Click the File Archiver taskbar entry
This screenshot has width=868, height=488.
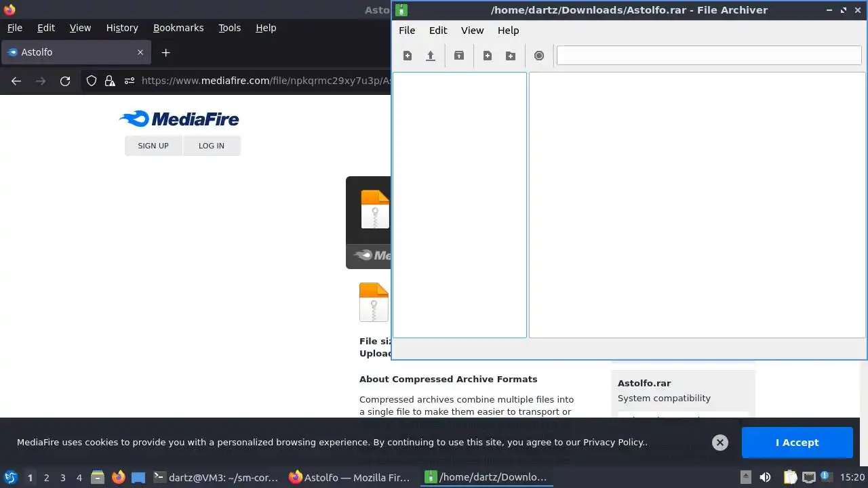486,478
